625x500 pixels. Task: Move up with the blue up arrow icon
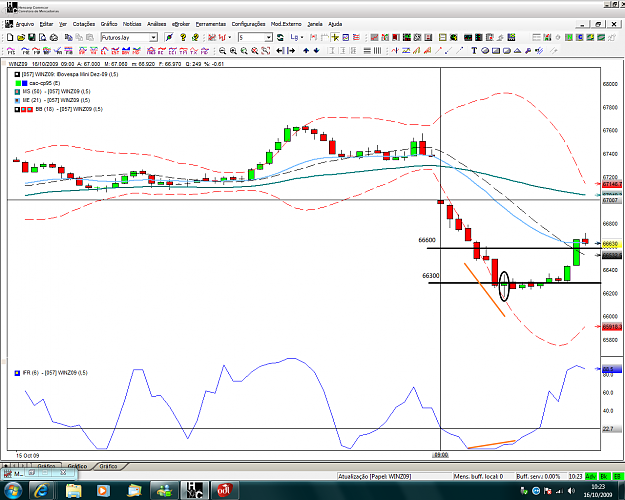[x=306, y=51]
